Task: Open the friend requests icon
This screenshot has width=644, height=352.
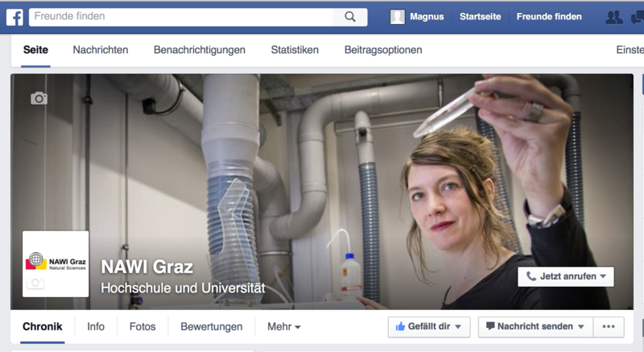Action: pyautogui.click(x=613, y=17)
